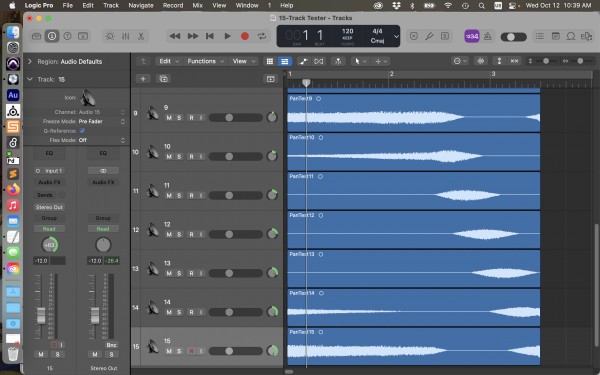Open the Track menu
Viewport: 600px width, 375px height.
click(111, 5)
